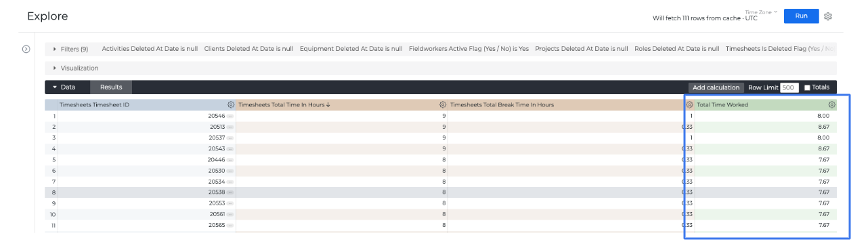Open the ellipsis actions beside ID 20546
Screen dimensions: 868x248
point(230,116)
